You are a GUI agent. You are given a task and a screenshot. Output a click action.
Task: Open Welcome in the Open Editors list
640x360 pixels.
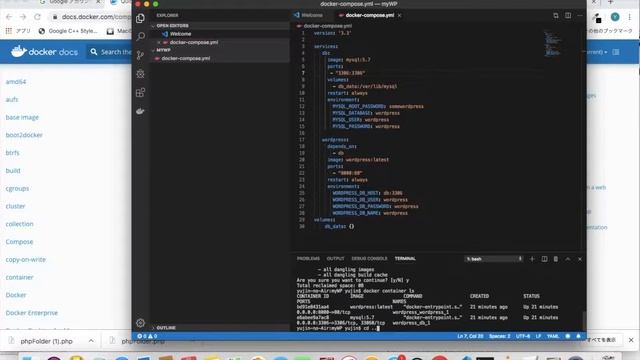pos(180,34)
